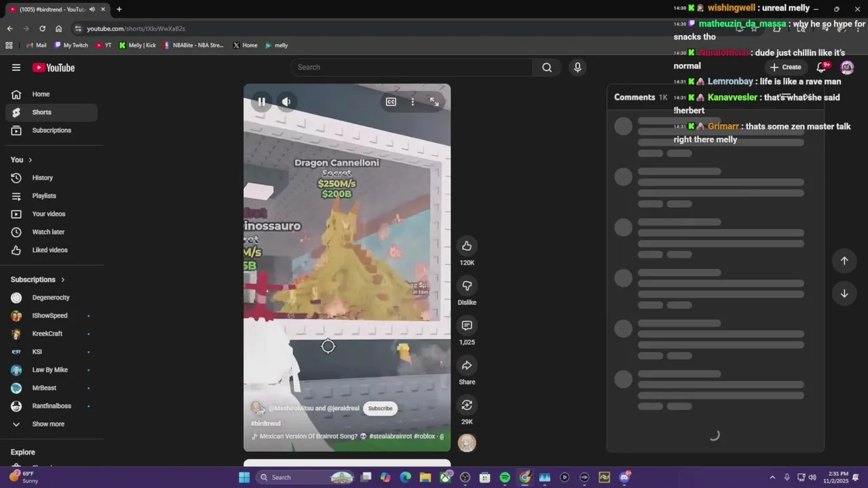The height and width of the screenshot is (488, 868).
Task: Reload the current page
Action: coord(42,28)
